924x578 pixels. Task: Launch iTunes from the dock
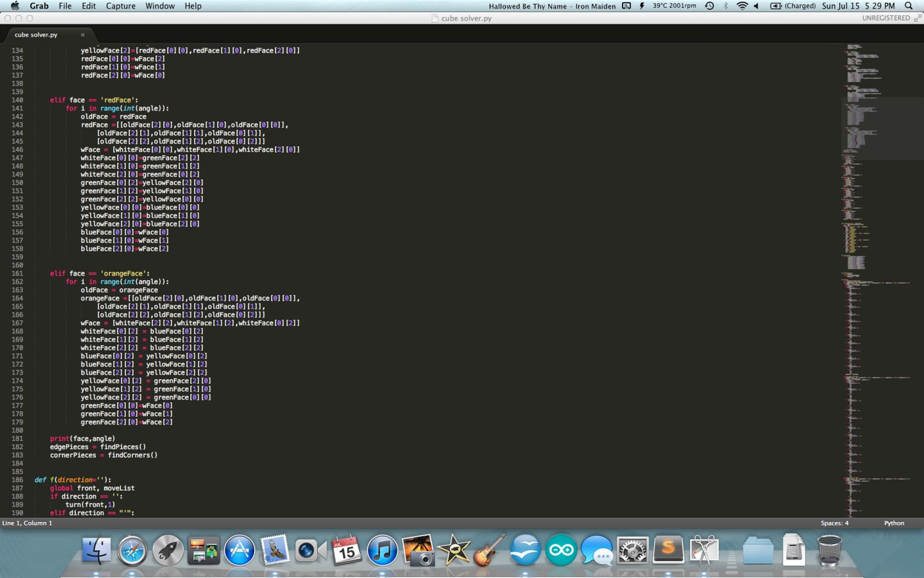382,550
